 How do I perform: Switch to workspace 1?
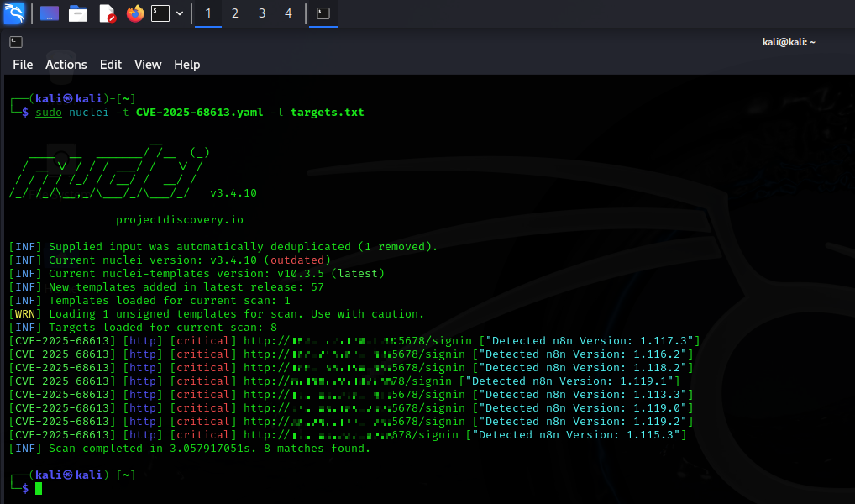[x=208, y=13]
